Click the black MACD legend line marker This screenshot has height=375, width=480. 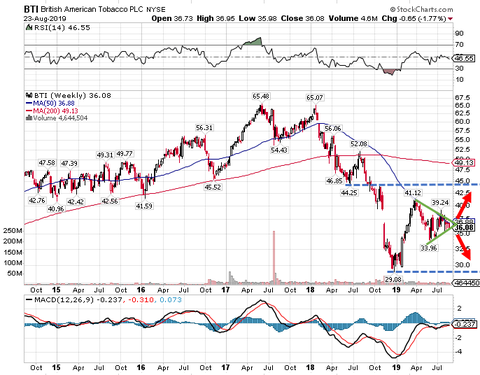tap(29, 300)
